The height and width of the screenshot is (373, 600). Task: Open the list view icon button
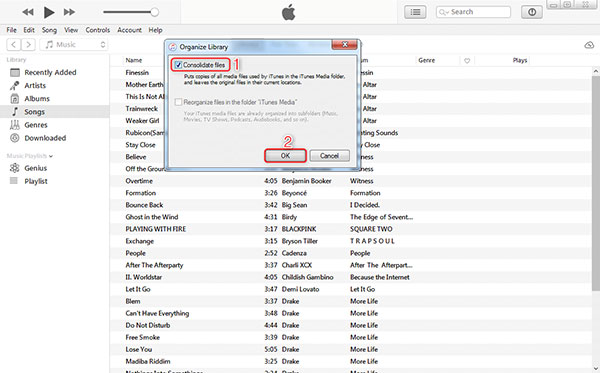[415, 12]
